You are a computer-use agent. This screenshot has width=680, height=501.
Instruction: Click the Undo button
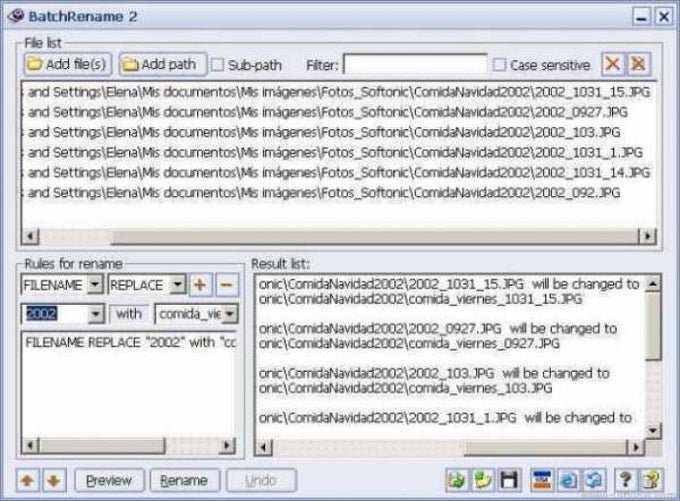261,480
